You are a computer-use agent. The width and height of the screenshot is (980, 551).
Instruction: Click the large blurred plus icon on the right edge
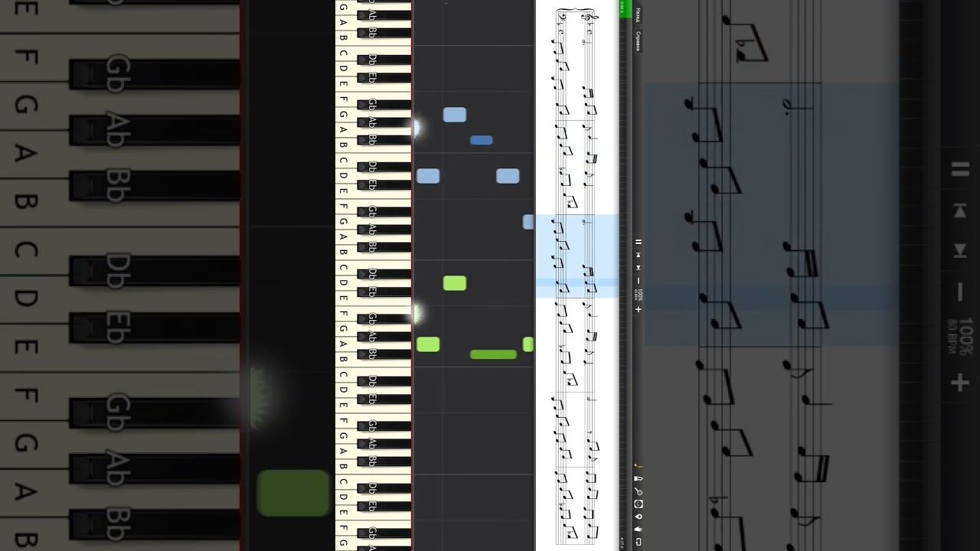(x=960, y=382)
